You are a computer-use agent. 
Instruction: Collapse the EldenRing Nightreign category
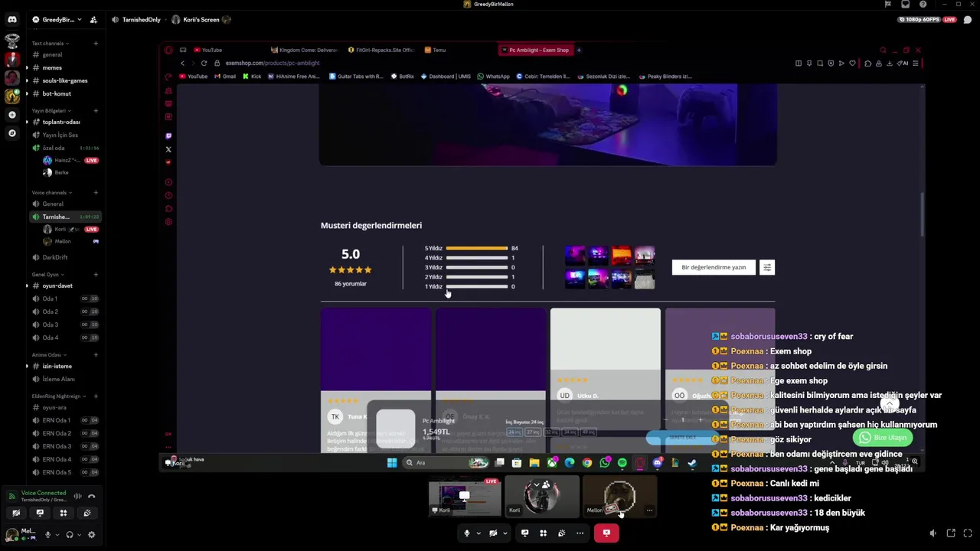(x=58, y=396)
